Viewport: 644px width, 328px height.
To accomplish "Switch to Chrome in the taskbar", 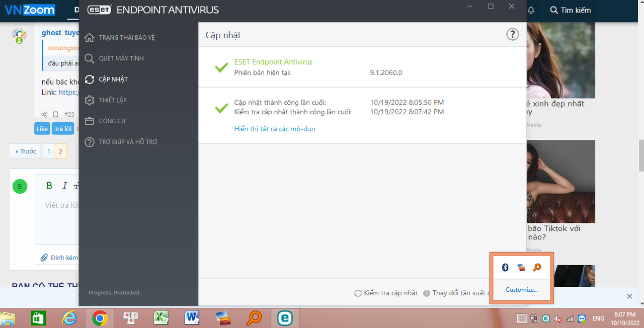I will pos(100,318).
